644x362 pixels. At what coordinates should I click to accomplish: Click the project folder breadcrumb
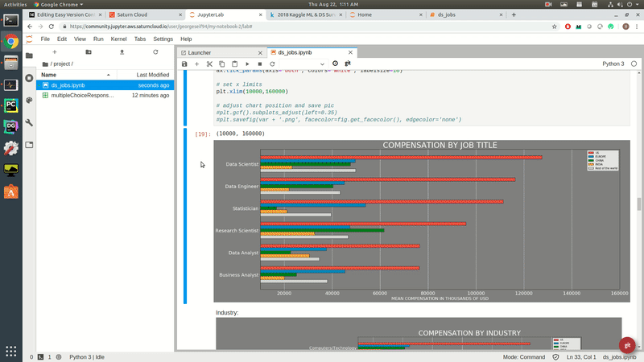click(62, 64)
